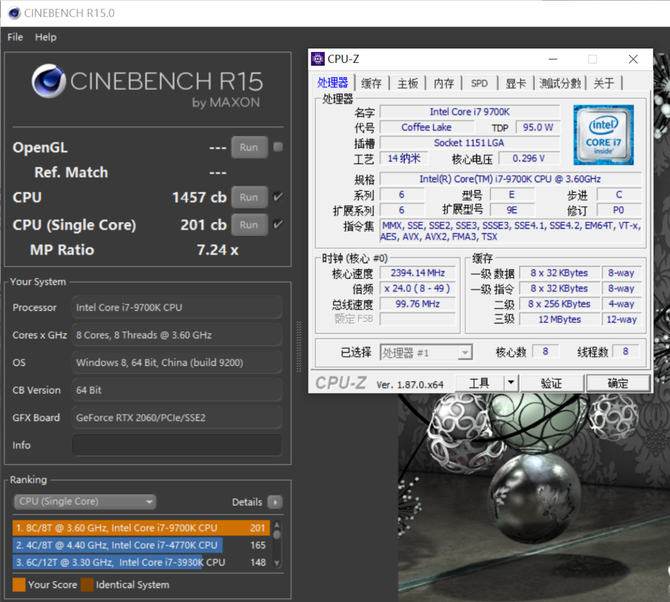670x602 pixels.
Task: Run the CPU (Single Core) benchmark
Action: pos(249,225)
